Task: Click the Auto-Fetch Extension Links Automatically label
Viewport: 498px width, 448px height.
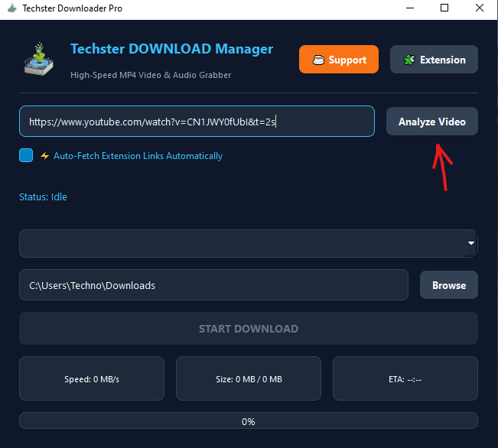Action: [x=138, y=156]
